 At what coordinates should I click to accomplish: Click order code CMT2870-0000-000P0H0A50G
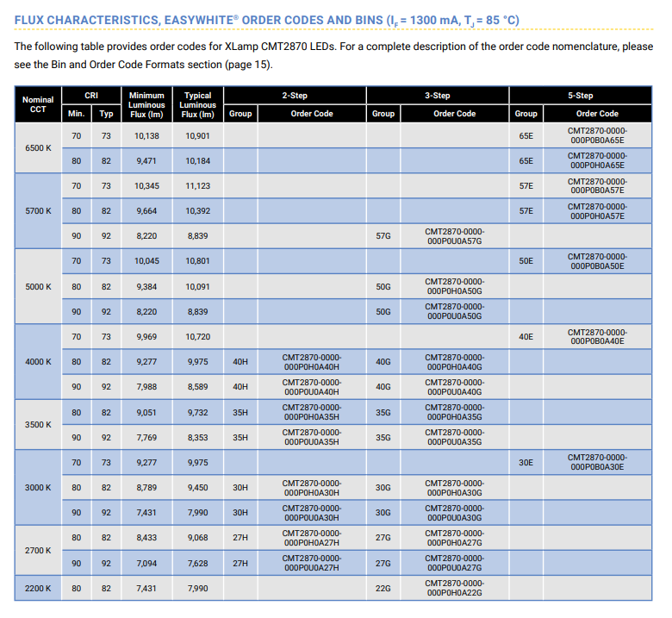[x=454, y=286]
